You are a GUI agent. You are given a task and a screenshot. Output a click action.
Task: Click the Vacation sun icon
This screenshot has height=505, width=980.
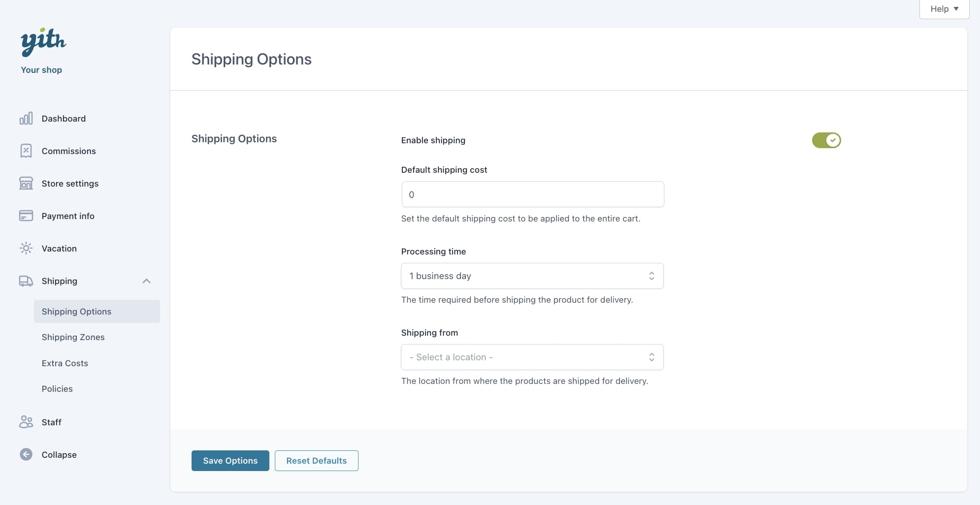(26, 249)
